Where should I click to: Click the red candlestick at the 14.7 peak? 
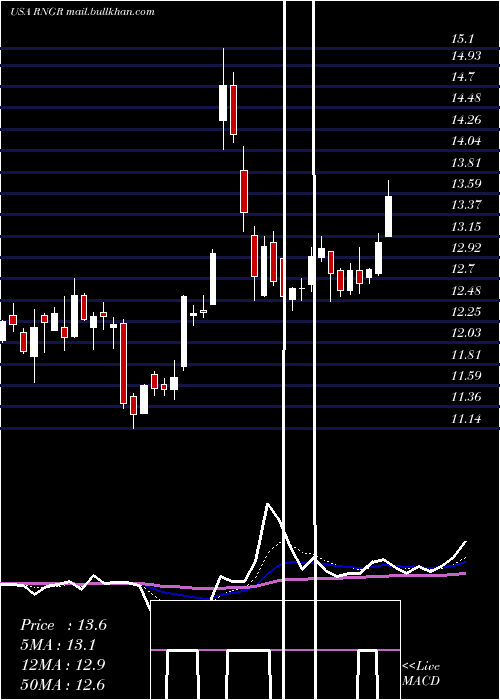pyautogui.click(x=233, y=109)
